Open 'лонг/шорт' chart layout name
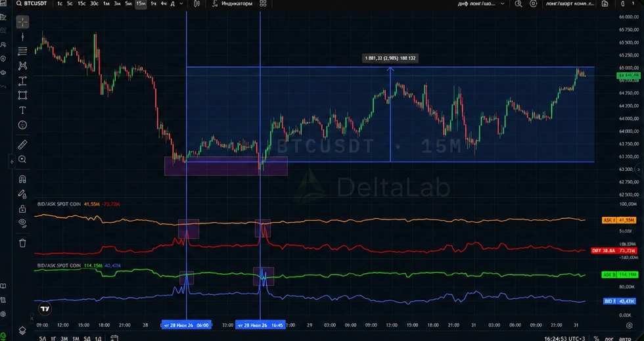644x341 pixels. pyautogui.click(x=571, y=4)
